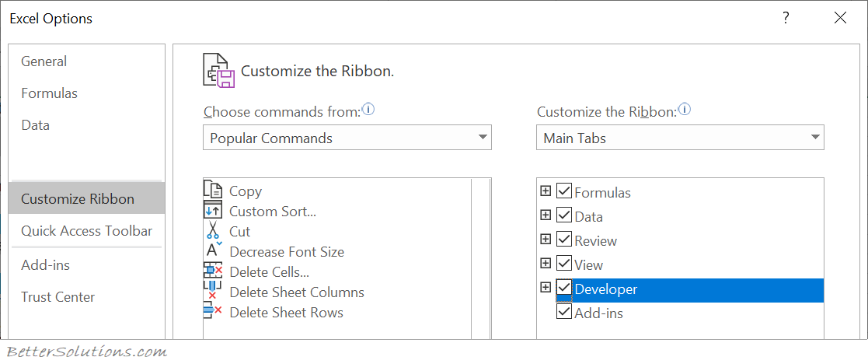
Task: Click the Delete Sheet Rows icon
Action: (x=213, y=312)
